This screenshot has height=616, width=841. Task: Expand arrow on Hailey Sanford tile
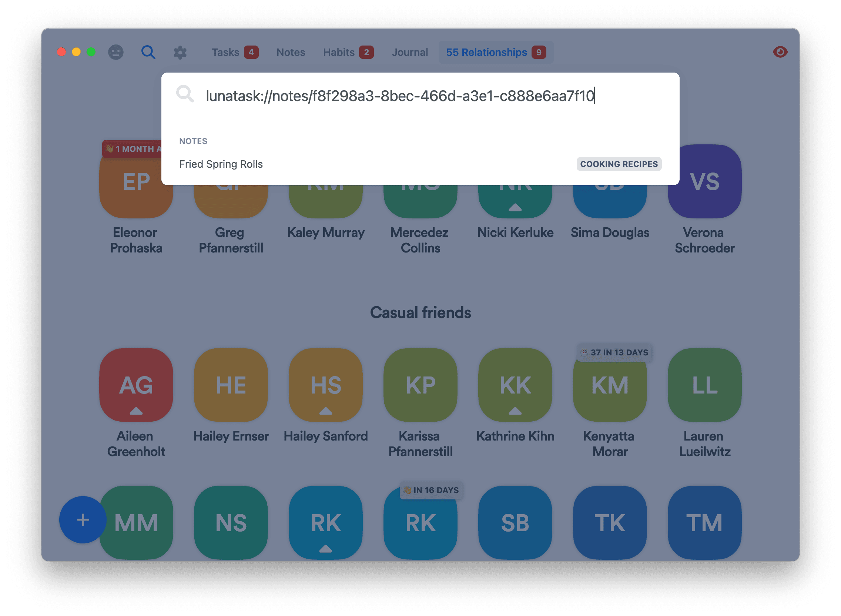325,411
